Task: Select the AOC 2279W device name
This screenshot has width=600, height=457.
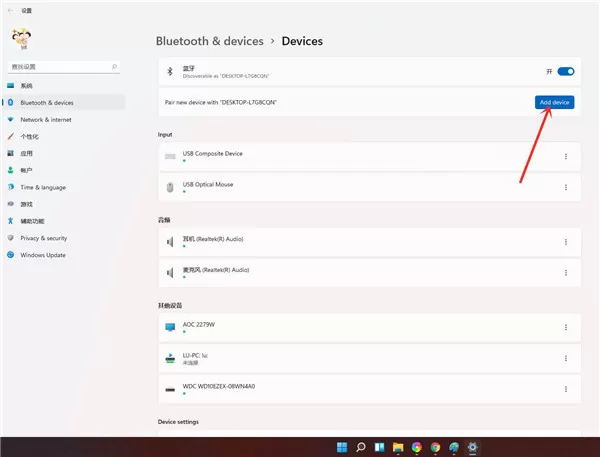Action: point(199,325)
